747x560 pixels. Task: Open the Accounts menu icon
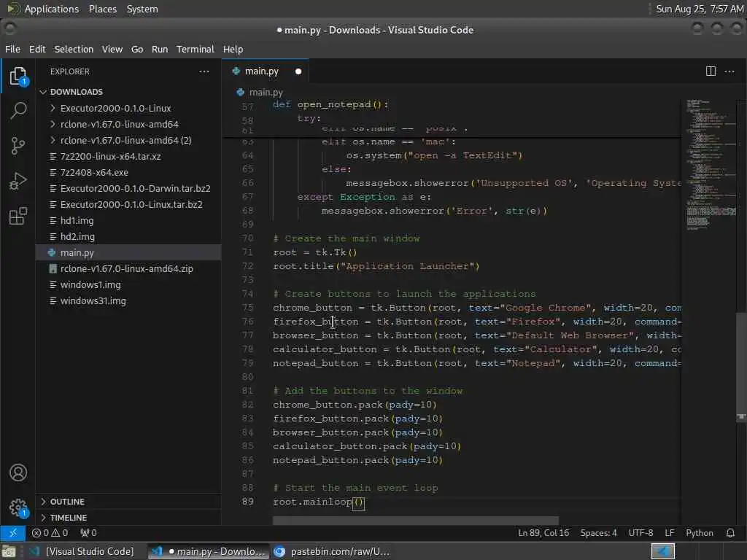pos(18,472)
